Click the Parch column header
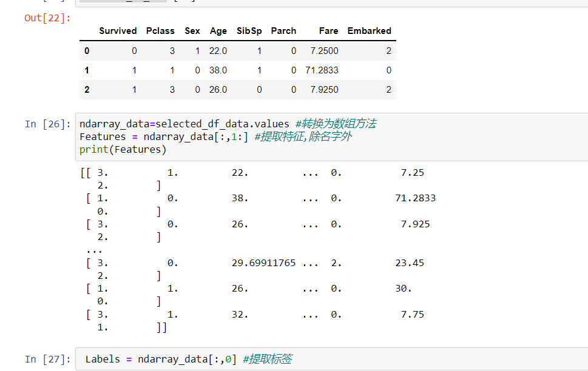This screenshot has height=371, width=588. (283, 31)
